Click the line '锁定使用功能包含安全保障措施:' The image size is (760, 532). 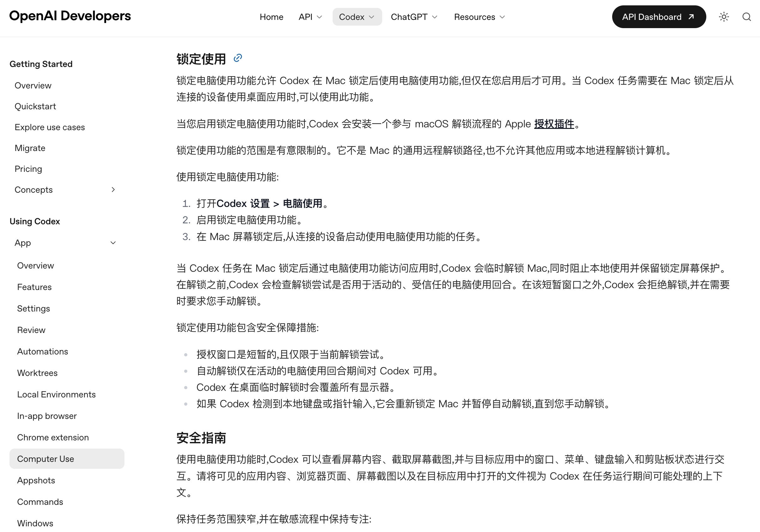click(248, 328)
